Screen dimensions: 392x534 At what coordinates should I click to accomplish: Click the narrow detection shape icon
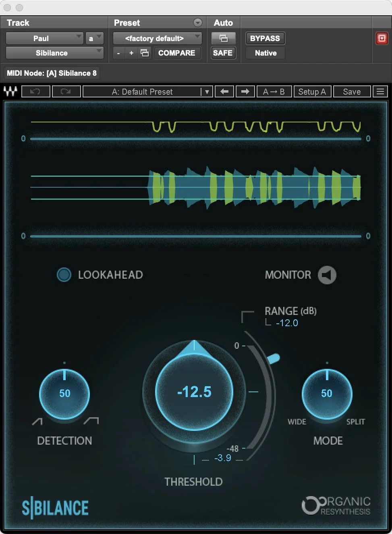pyautogui.click(x=37, y=422)
